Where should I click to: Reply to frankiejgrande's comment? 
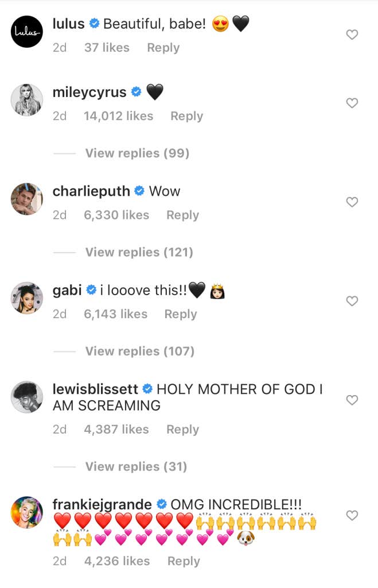[184, 561]
